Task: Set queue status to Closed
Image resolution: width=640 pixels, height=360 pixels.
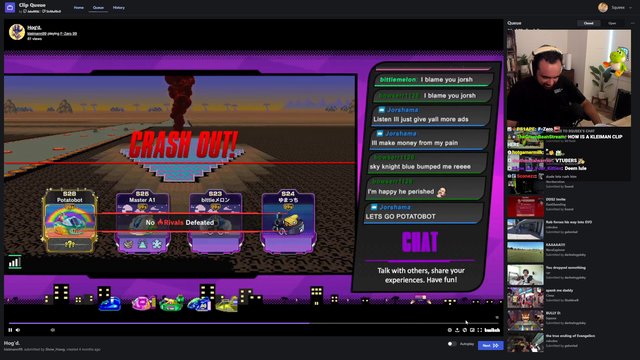Action: pos(588,23)
